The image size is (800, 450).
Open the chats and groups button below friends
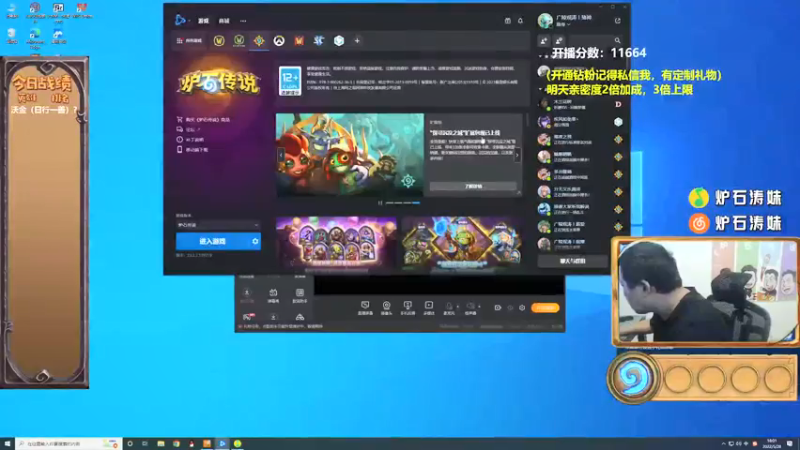tap(572, 261)
